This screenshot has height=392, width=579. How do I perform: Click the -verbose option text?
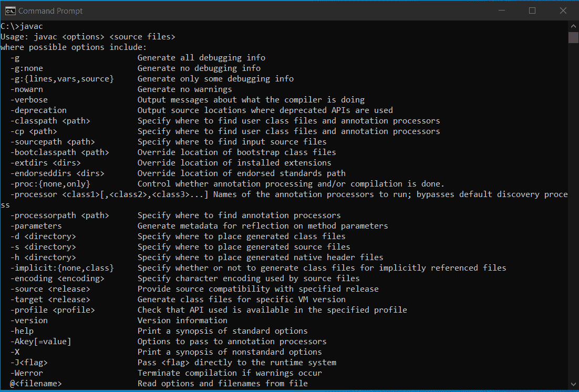[x=29, y=99]
